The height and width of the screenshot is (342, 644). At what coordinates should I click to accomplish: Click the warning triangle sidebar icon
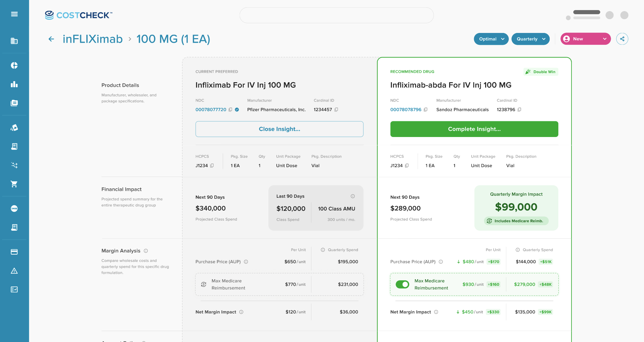tap(14, 271)
